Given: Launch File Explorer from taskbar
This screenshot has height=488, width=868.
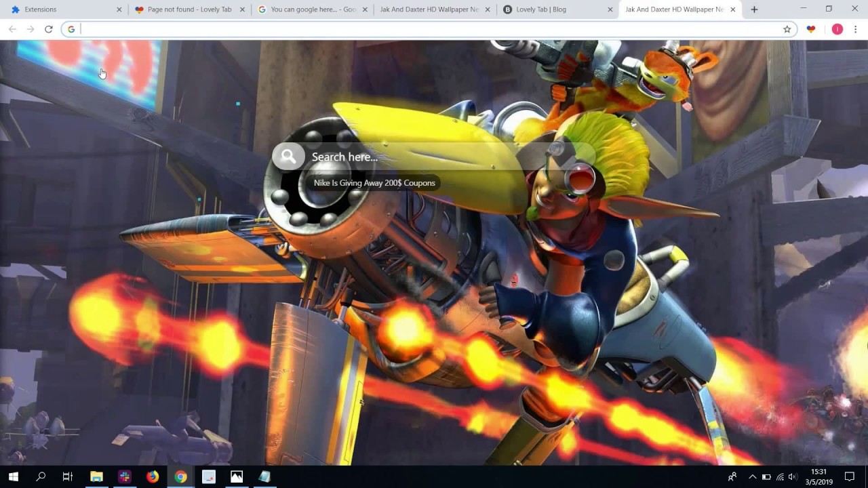Looking at the screenshot, I should 96,476.
